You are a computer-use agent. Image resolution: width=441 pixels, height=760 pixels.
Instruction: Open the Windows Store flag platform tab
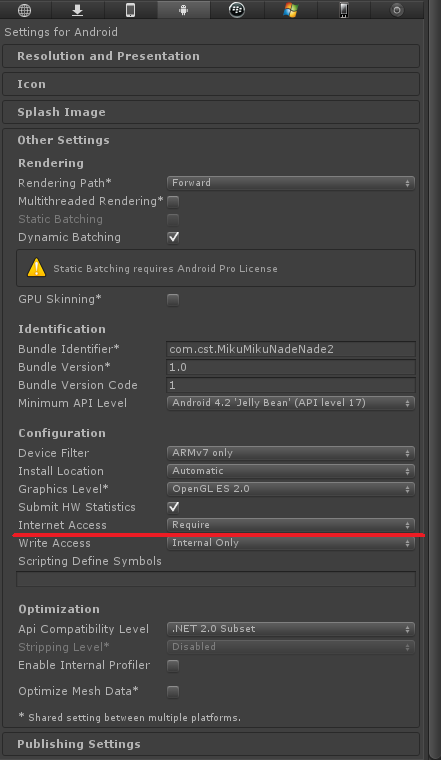pos(290,10)
